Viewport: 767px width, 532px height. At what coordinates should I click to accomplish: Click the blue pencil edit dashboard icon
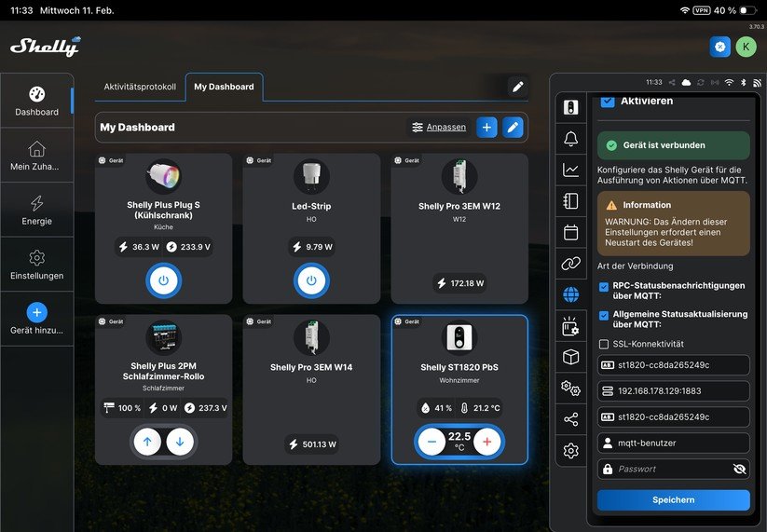click(x=513, y=128)
